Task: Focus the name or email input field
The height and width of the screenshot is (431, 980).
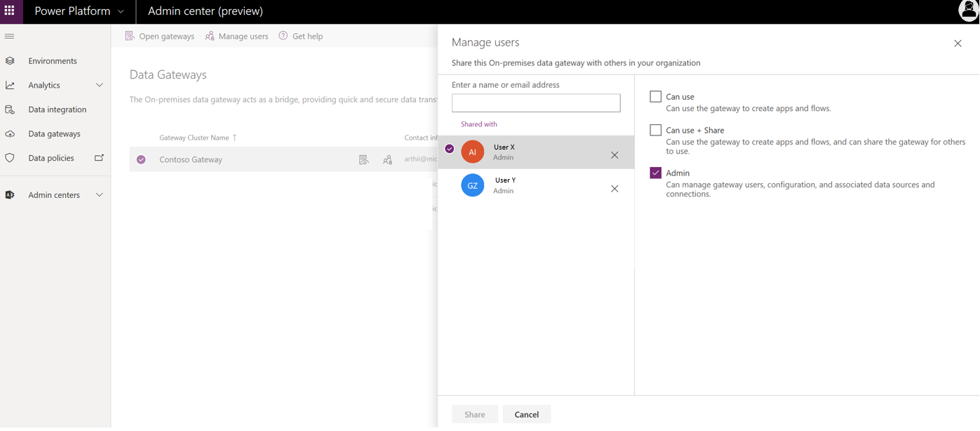Action: pyautogui.click(x=536, y=103)
